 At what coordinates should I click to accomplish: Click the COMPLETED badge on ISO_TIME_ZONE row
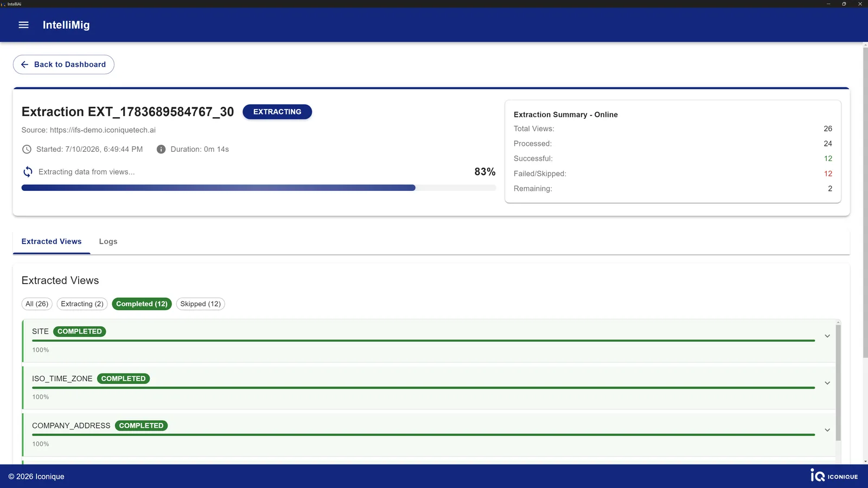123,378
